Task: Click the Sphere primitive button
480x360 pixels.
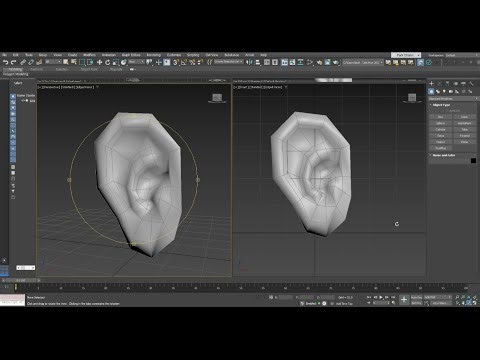Action: coord(441,123)
